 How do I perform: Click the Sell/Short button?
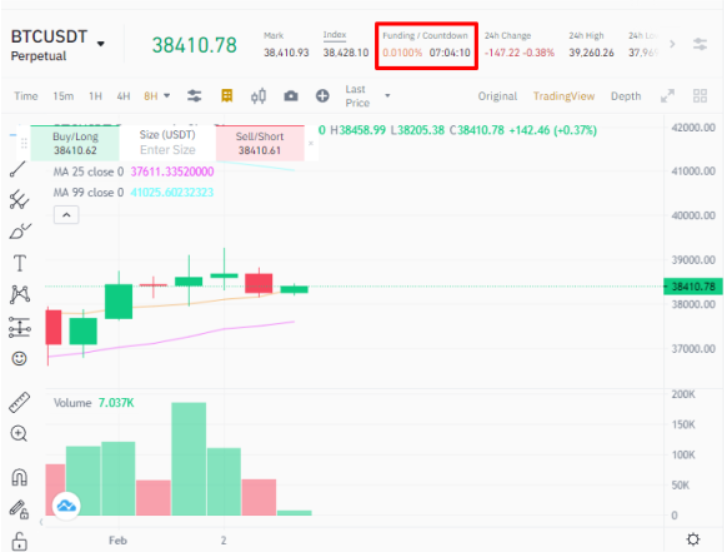[259, 143]
